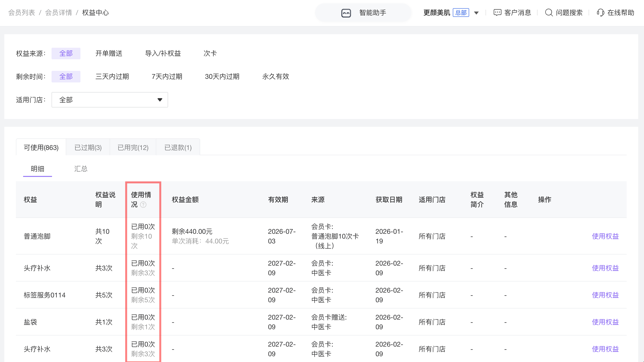Click 使用权益 for 普通泡脚 row

point(605,236)
